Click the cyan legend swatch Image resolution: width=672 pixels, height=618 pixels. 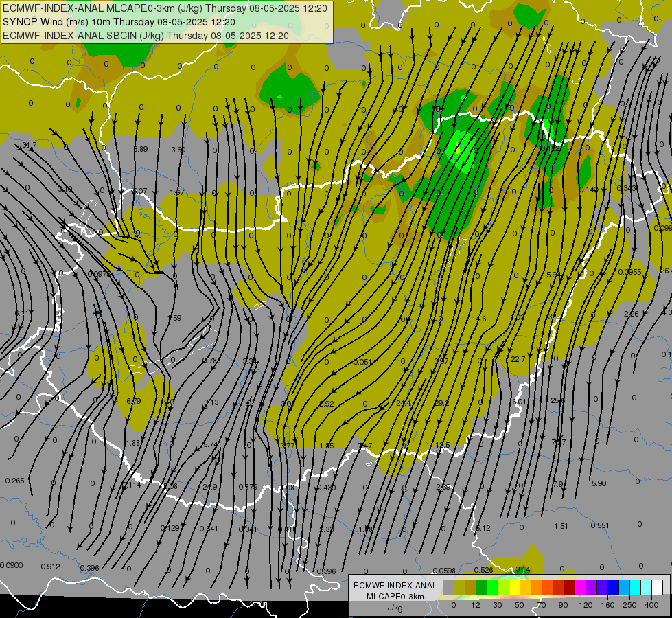tap(636, 587)
